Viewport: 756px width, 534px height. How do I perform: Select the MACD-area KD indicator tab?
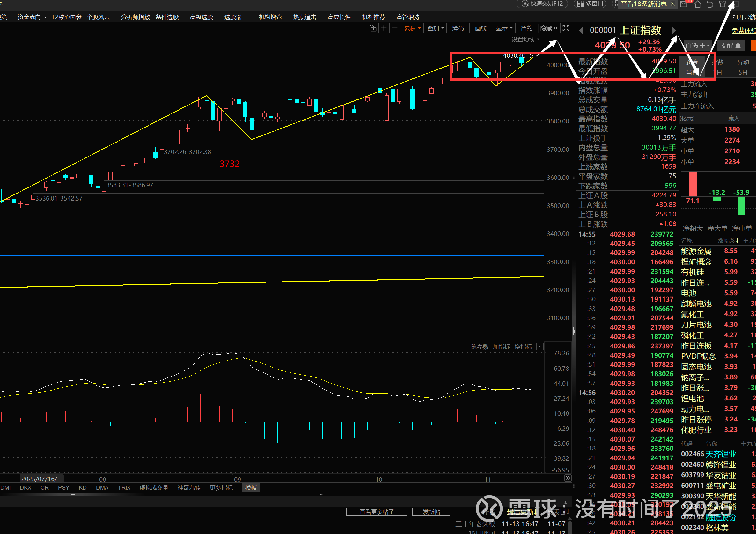click(83, 487)
